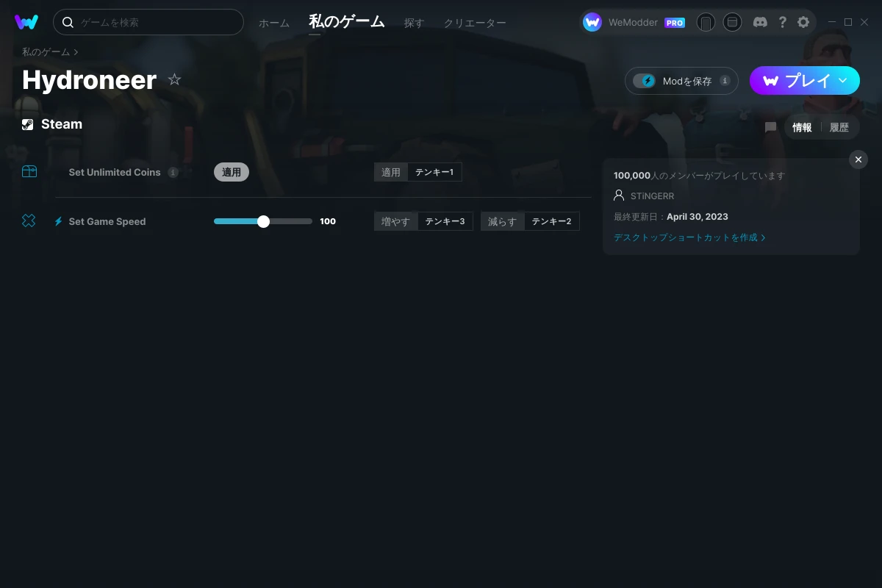This screenshot has width=882, height=588.
Task: Open the comments chat icon
Action: [x=770, y=127]
